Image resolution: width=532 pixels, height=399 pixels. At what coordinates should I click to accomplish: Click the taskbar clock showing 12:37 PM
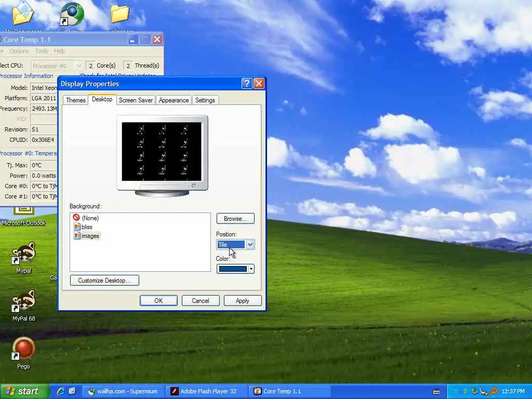coord(513,392)
